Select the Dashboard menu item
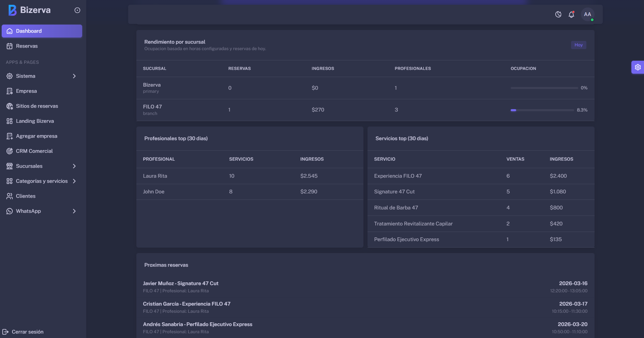644x338 pixels. [42, 31]
